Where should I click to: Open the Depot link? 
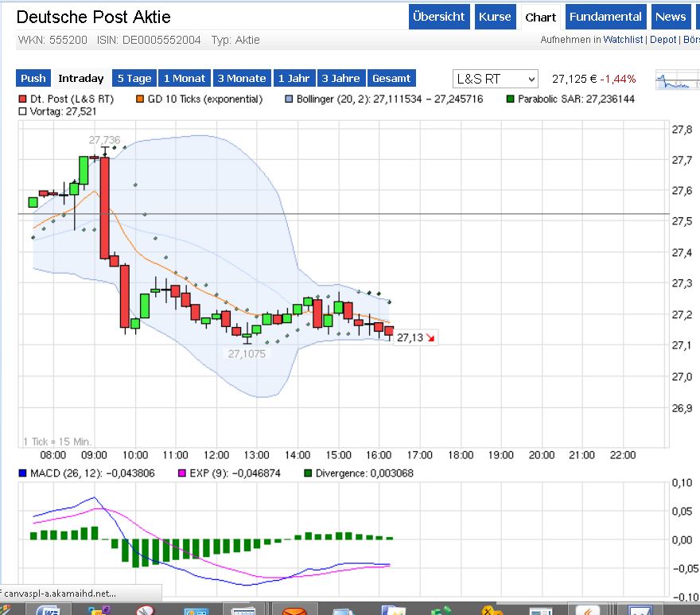(663, 40)
